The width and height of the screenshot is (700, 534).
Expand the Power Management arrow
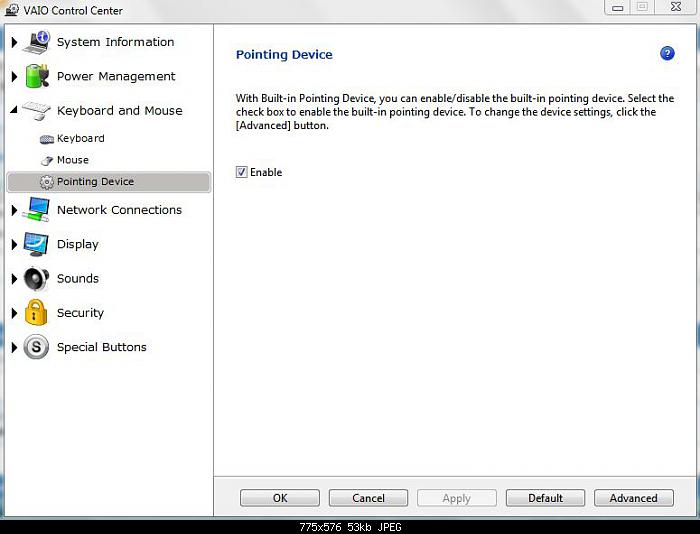[x=14, y=77]
